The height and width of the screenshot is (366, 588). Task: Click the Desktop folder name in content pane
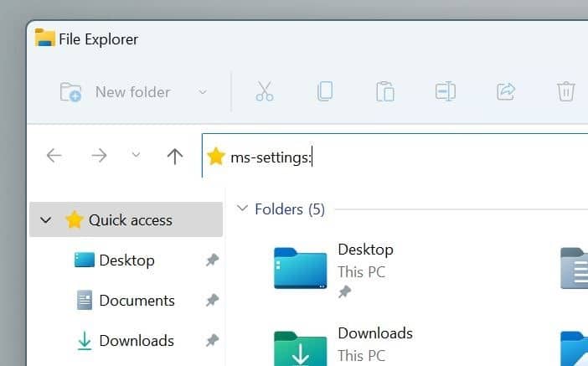(x=366, y=250)
